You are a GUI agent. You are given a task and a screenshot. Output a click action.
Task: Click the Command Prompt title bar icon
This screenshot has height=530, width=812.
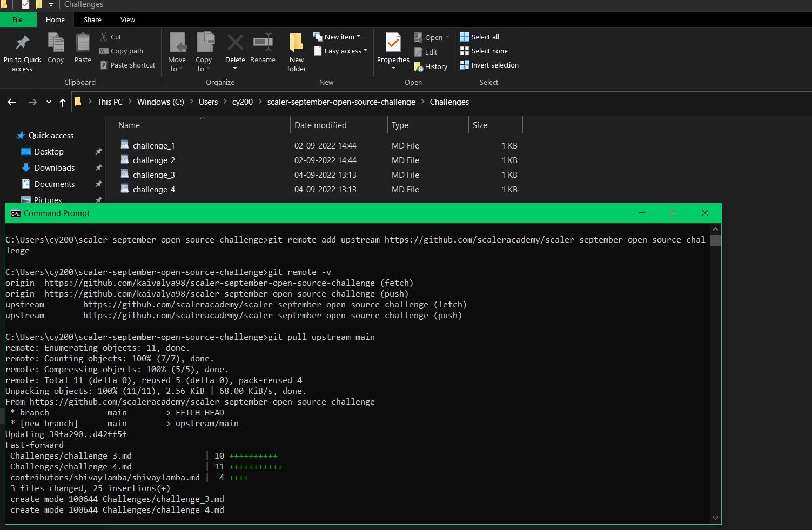click(x=16, y=213)
